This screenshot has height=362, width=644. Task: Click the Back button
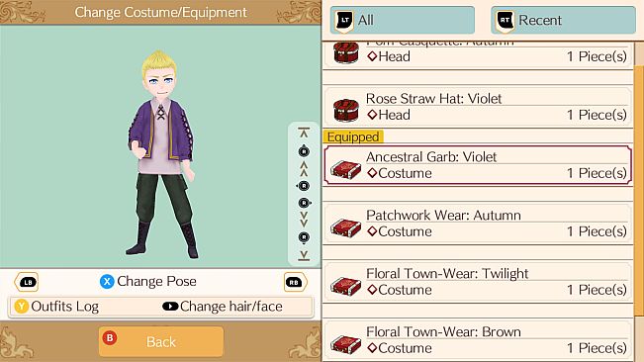coord(161,341)
